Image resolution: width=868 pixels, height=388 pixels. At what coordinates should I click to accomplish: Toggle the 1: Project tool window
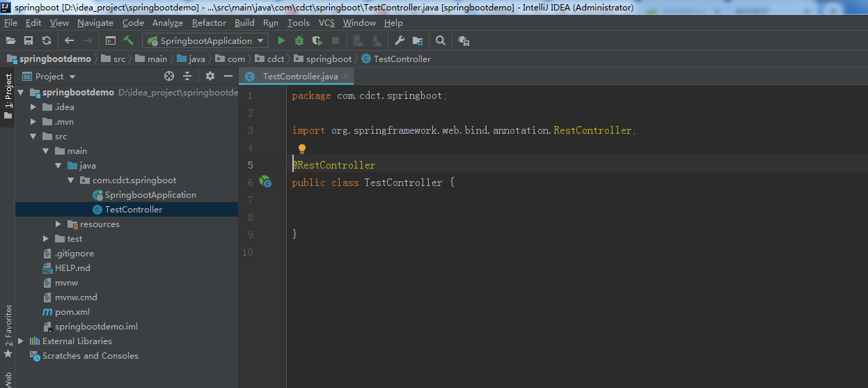tap(8, 96)
